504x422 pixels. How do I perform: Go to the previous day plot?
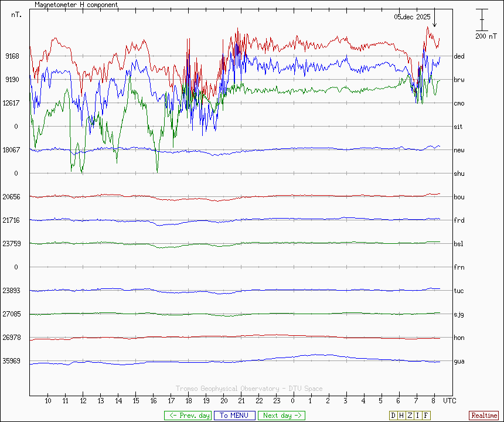[x=188, y=416]
